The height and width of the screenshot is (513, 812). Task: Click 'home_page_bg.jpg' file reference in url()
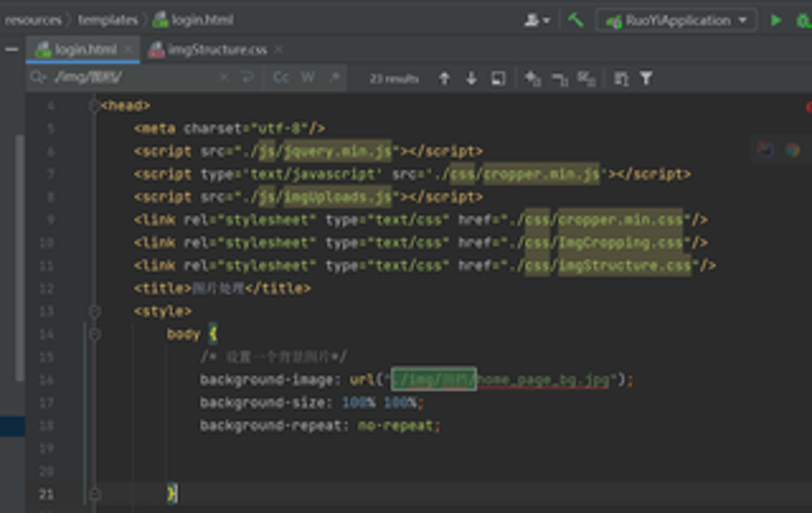coord(543,380)
